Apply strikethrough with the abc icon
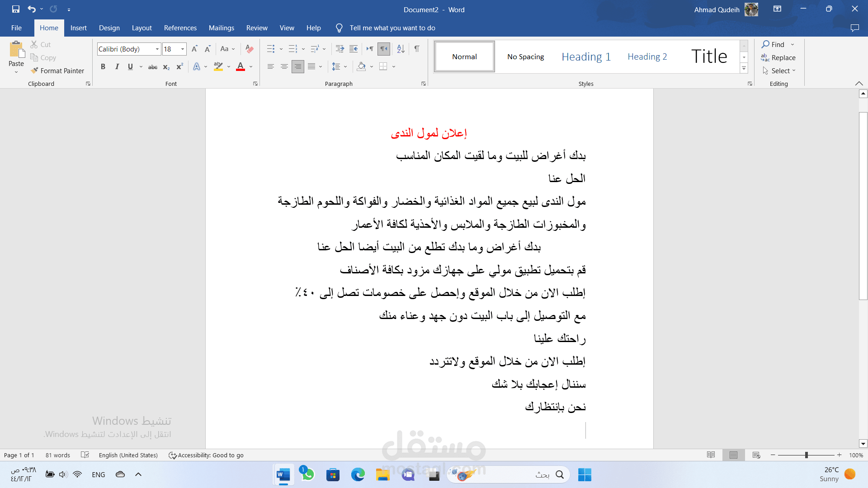This screenshot has height=488, width=868. [153, 67]
